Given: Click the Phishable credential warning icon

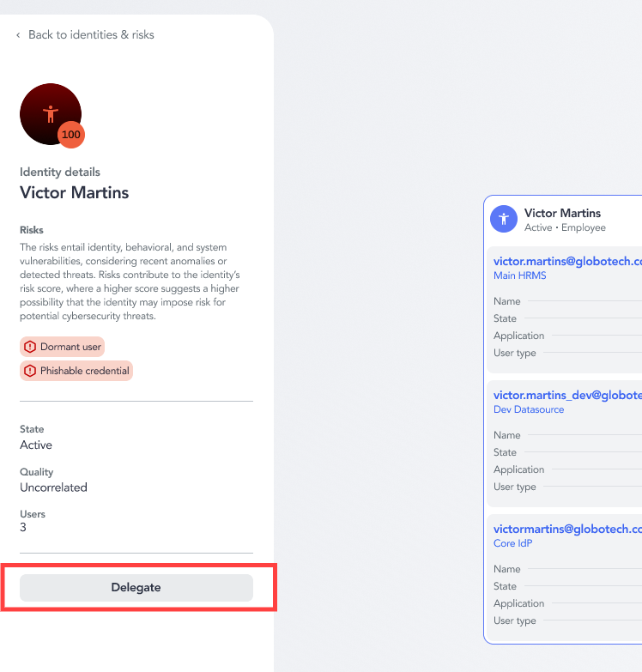Looking at the screenshot, I should click(x=30, y=371).
